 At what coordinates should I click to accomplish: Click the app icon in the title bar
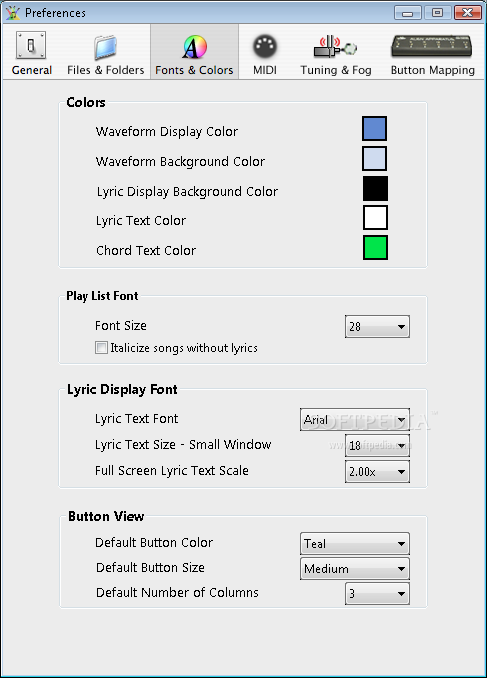(13, 13)
